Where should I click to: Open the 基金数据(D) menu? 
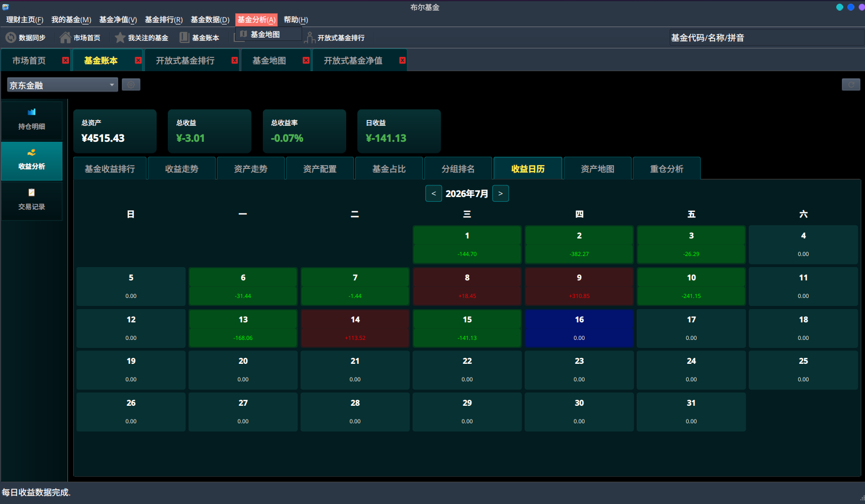210,20
